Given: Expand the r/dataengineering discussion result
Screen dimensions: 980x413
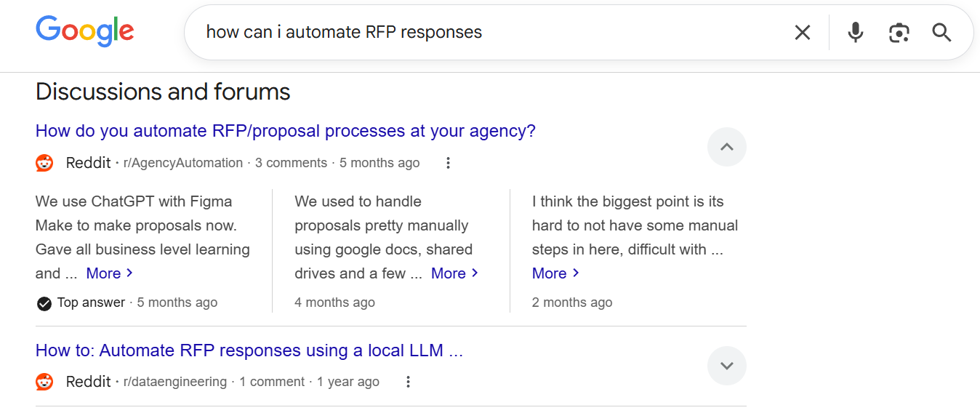Looking at the screenshot, I should coord(727,366).
